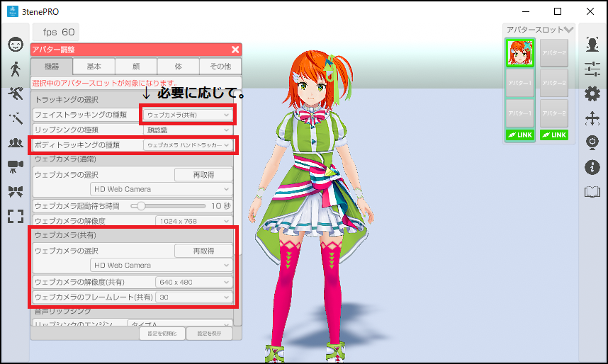
Task: Click the トラッキングの選択 section heading
Action: point(67,100)
